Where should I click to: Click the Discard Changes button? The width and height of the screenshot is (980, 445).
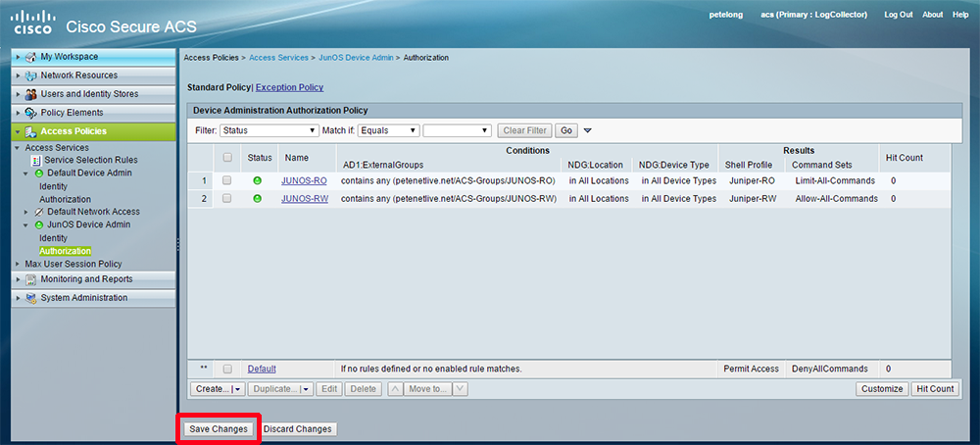pyautogui.click(x=297, y=429)
